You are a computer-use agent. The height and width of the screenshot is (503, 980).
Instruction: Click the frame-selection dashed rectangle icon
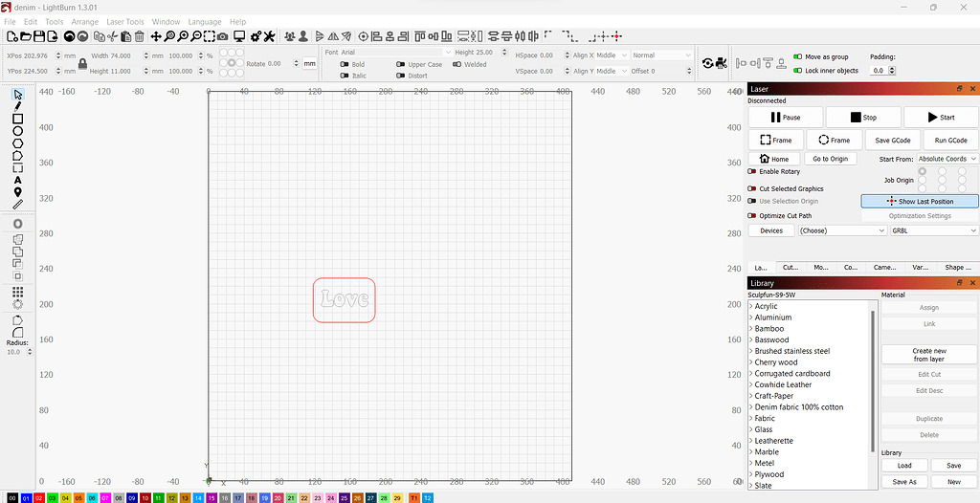point(210,37)
